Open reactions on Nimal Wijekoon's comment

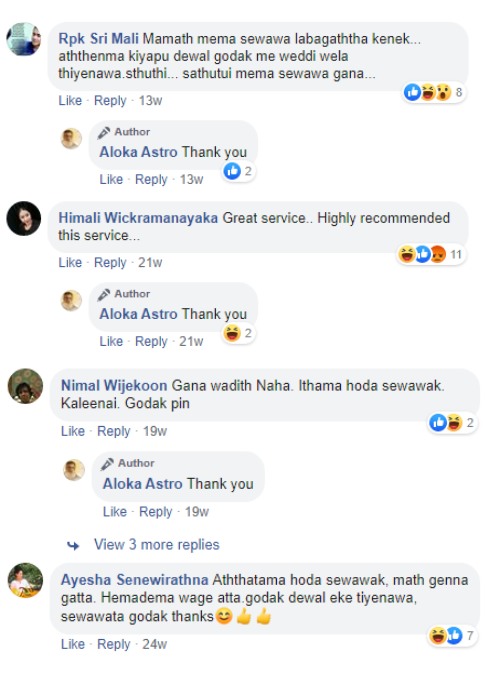(x=451, y=422)
